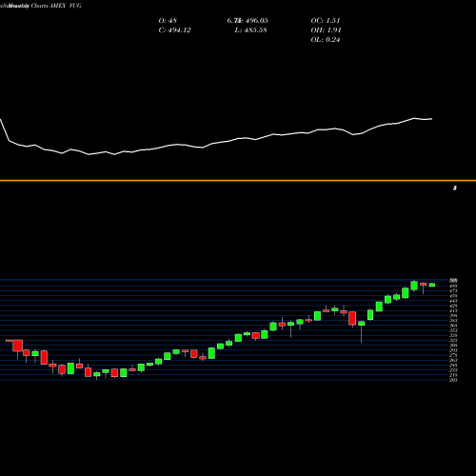The image size is (476, 476).
Task: Click the open value "O: 48"
Action: [168, 21]
